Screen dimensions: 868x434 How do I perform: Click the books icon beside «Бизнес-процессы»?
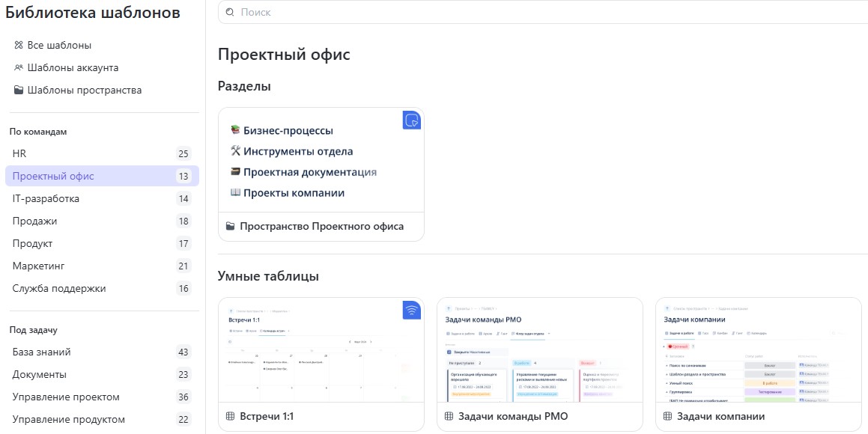pos(234,129)
